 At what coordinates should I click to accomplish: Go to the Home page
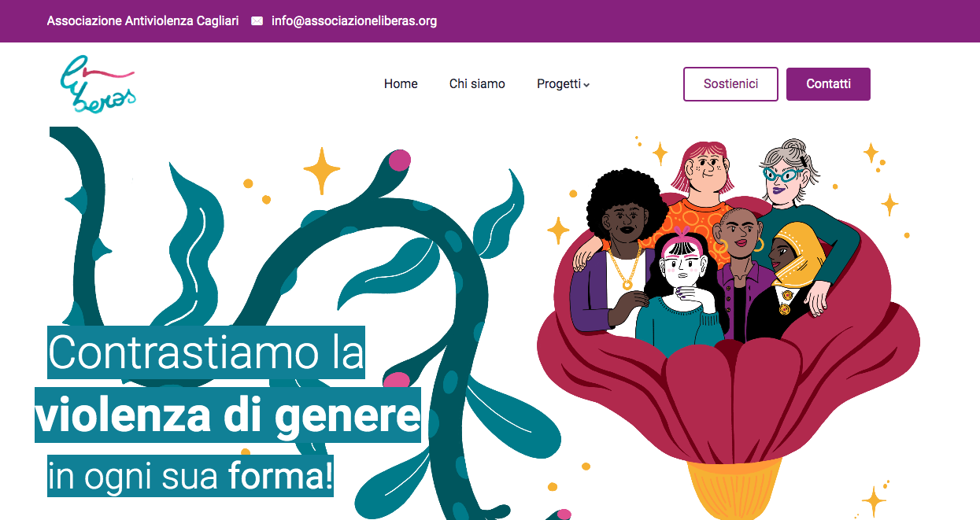click(401, 84)
